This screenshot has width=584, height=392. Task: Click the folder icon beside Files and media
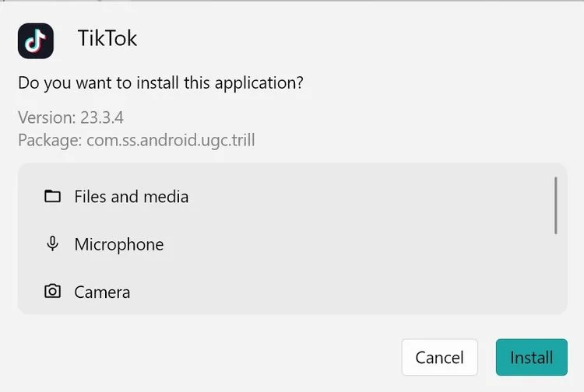pos(52,196)
